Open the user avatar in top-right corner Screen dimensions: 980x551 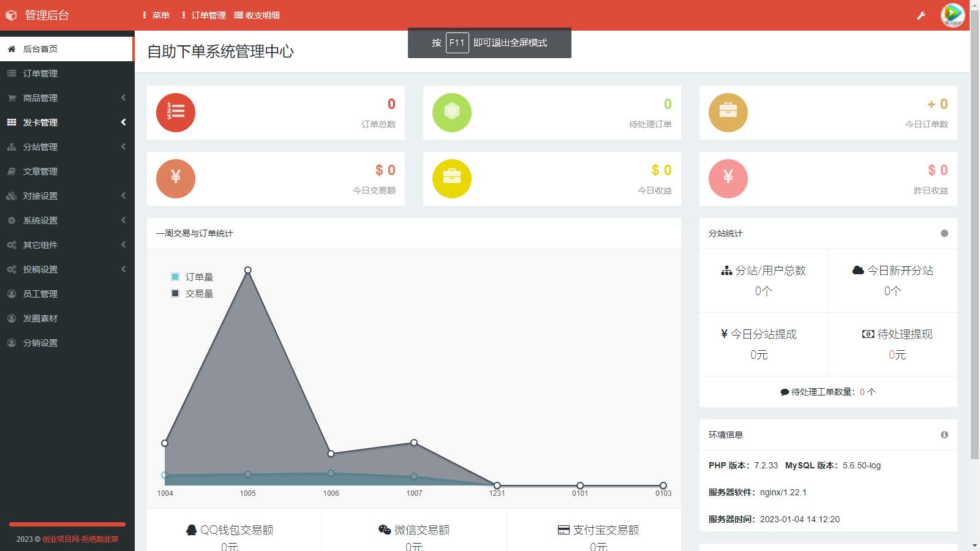[x=952, y=15]
